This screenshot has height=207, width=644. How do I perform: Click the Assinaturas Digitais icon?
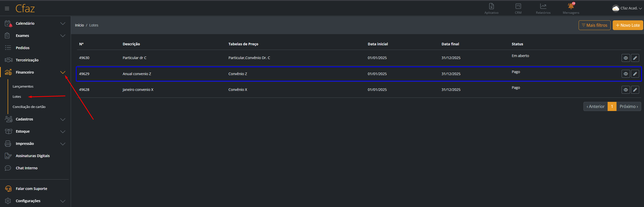click(8, 156)
